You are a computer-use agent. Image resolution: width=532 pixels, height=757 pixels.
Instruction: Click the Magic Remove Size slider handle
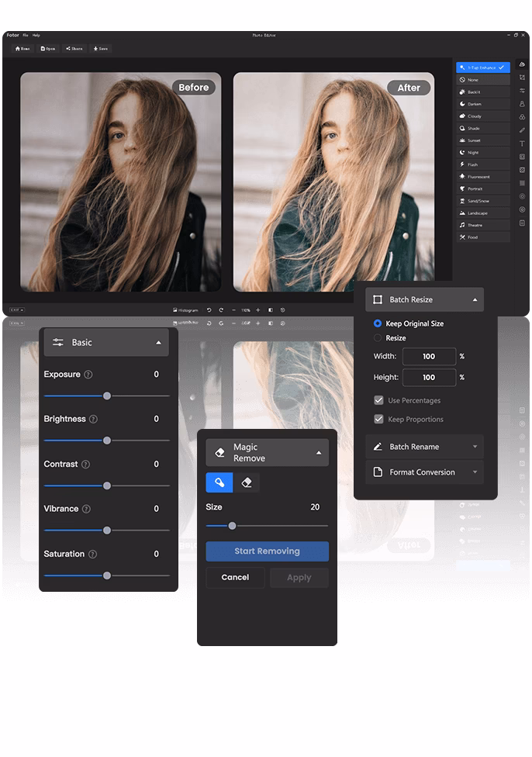[232, 526]
